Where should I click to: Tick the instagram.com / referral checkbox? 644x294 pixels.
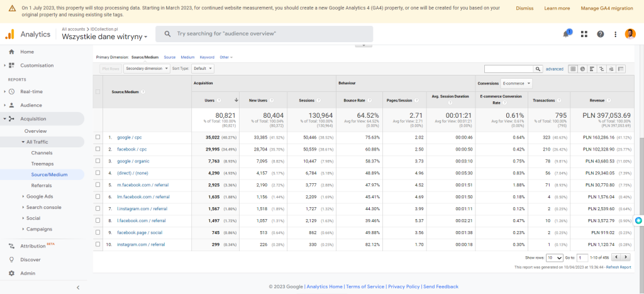coord(97,244)
